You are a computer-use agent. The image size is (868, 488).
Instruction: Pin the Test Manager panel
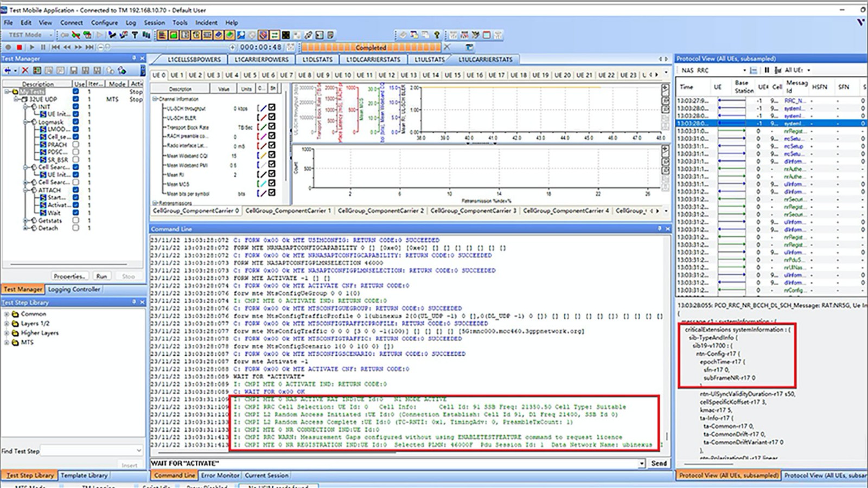(x=134, y=58)
